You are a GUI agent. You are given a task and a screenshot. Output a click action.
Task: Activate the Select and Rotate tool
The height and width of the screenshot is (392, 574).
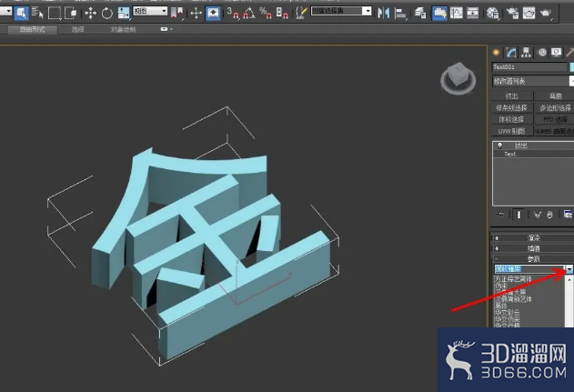(x=107, y=14)
